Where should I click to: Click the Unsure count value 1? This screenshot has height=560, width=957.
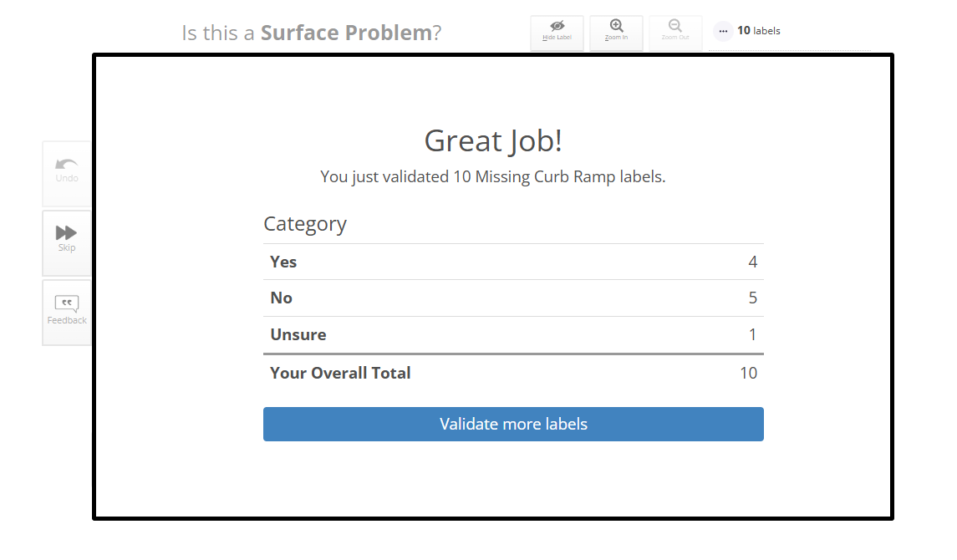[x=752, y=334]
